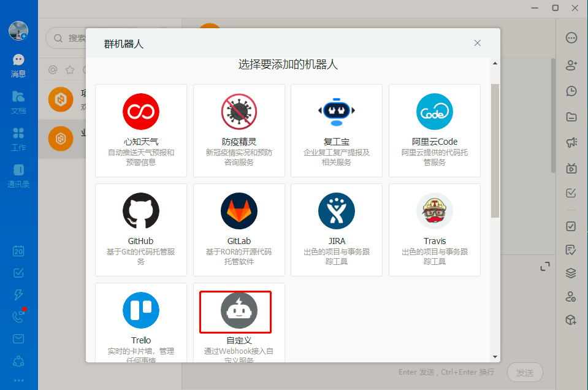Open 通讯录 in the left sidebar
588x390 pixels.
(x=18, y=176)
